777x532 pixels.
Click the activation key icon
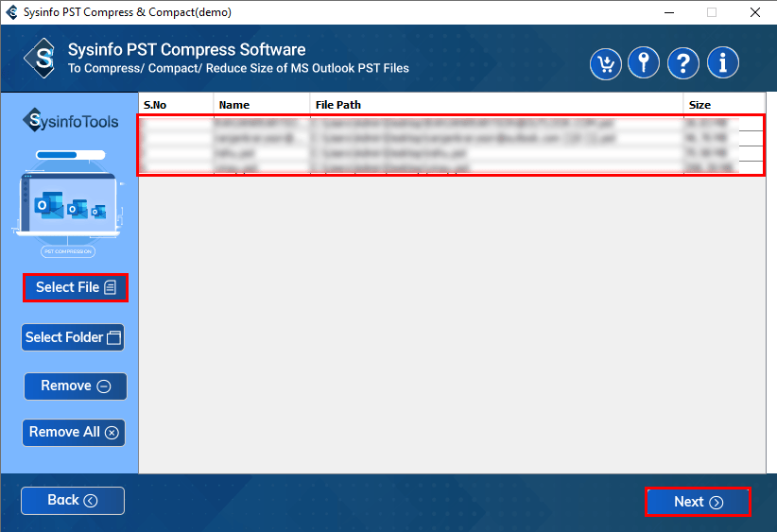644,63
